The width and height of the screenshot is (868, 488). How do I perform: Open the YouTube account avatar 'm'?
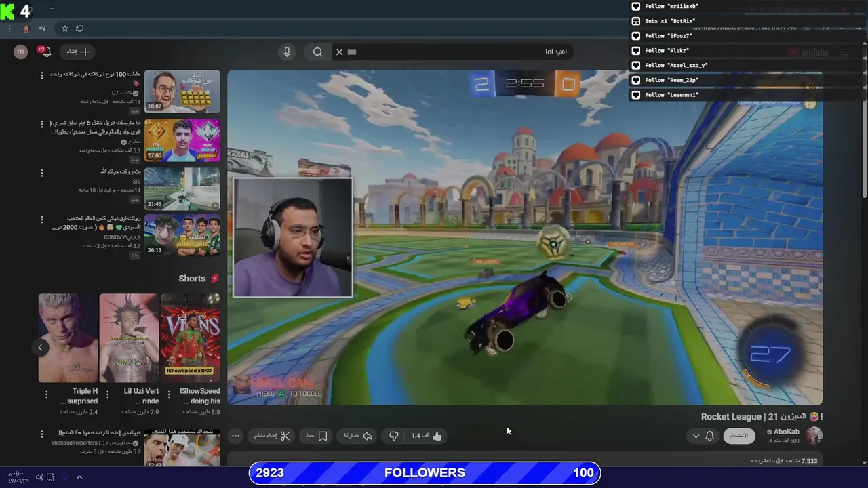click(21, 52)
